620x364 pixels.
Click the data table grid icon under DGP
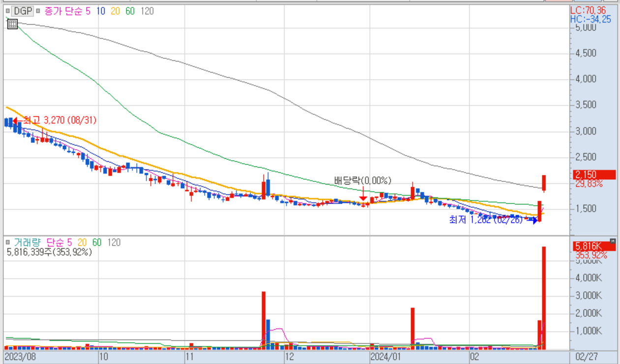tap(12, 24)
